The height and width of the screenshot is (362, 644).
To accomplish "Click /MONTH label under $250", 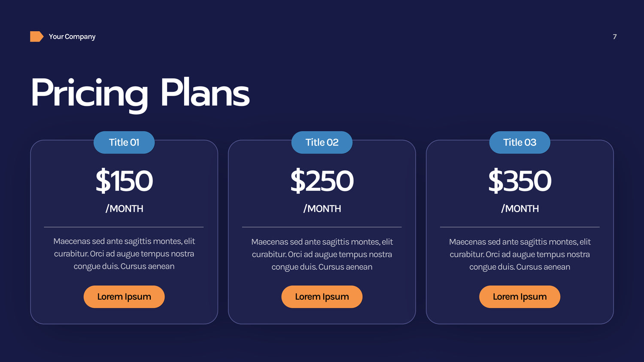I will tap(322, 209).
